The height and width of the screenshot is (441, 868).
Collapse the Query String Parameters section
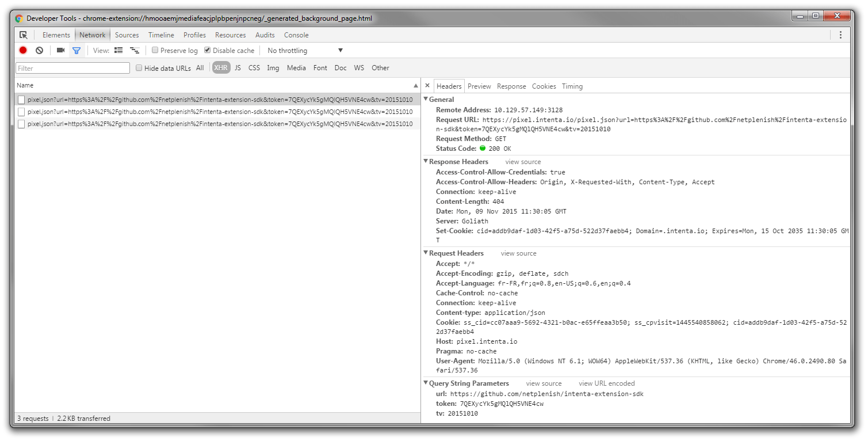pos(426,383)
